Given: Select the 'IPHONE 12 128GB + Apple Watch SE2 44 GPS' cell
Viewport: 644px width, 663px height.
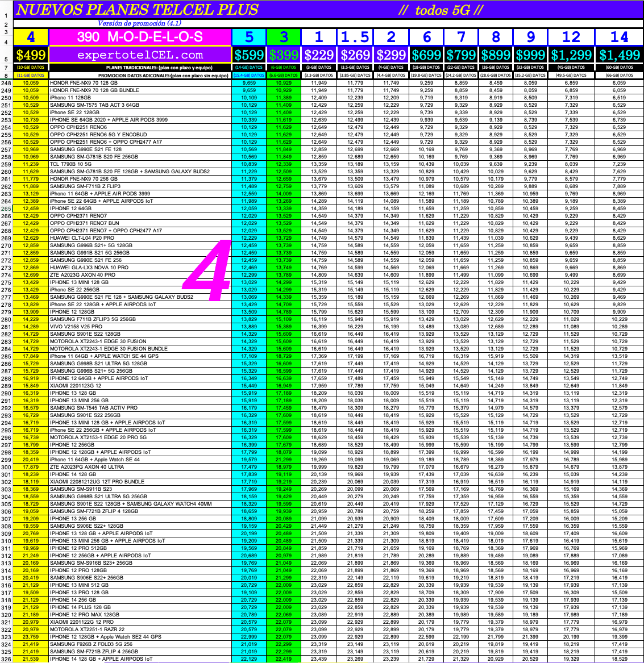Looking at the screenshot, I should (140, 637).
